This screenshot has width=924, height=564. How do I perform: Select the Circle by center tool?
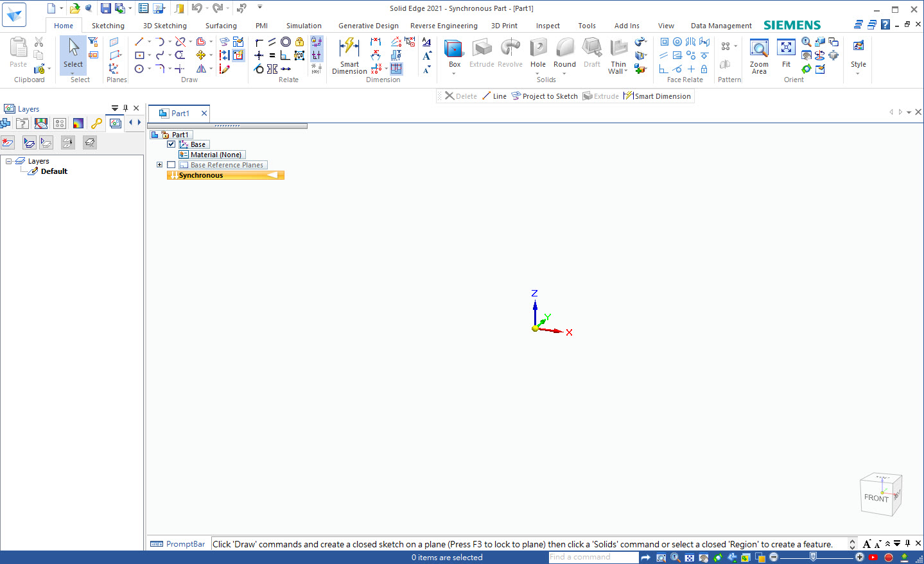click(x=139, y=69)
